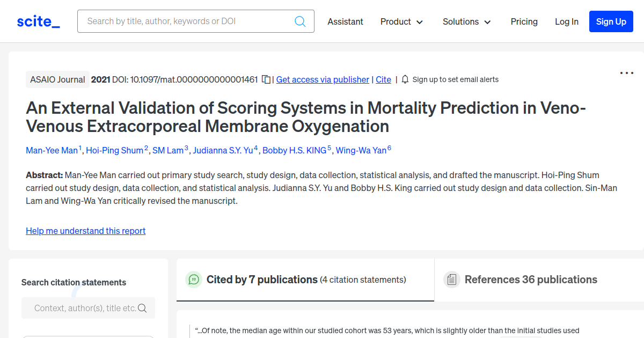Open Get access via publisher link

[323, 79]
